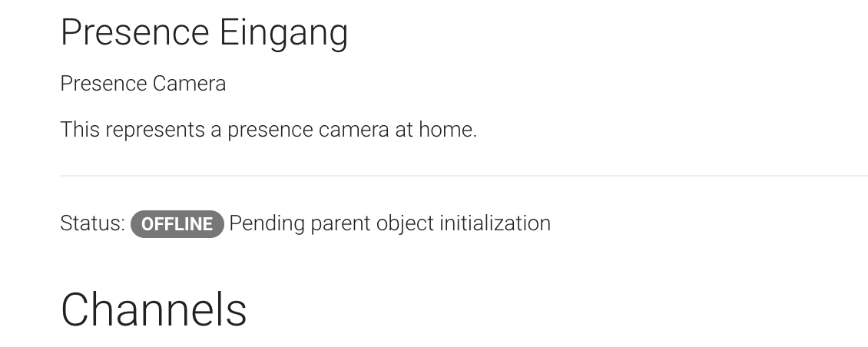Click the word object in the status message
Image resolution: width=868 pixels, height=347 pixels.
[405, 223]
